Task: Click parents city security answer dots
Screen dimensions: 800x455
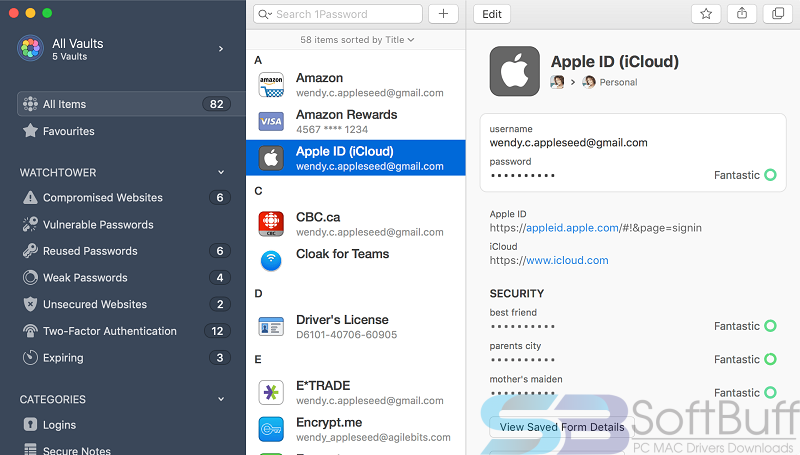Action: click(522, 360)
